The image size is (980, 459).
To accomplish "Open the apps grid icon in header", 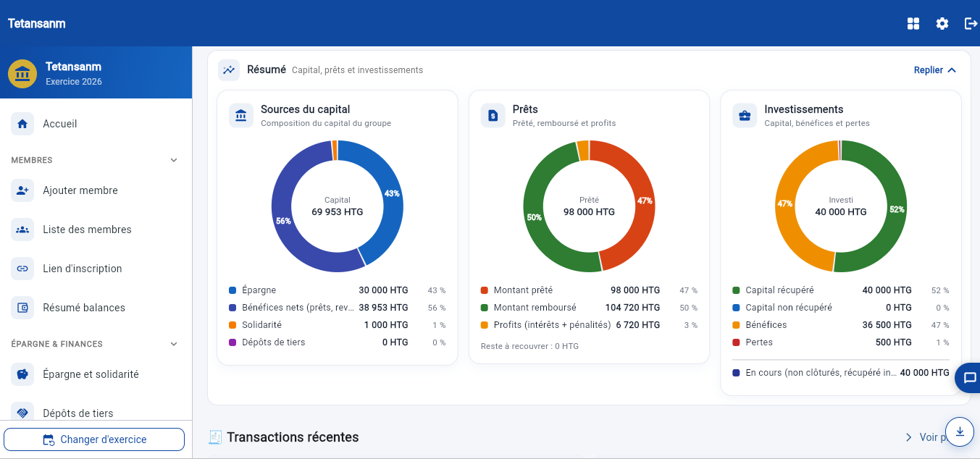I will point(913,24).
